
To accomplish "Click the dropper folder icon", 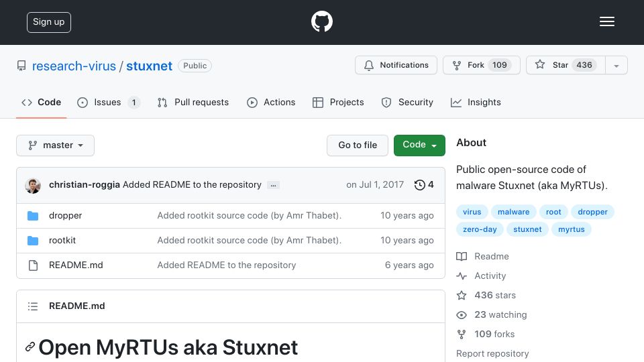I will click(33, 216).
